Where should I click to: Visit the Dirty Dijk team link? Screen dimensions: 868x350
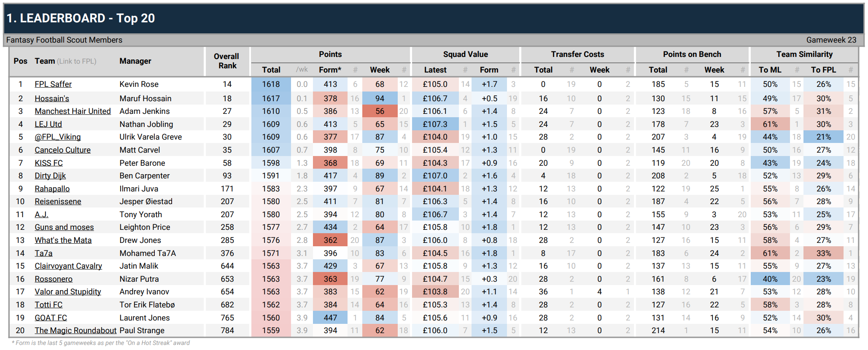50,176
